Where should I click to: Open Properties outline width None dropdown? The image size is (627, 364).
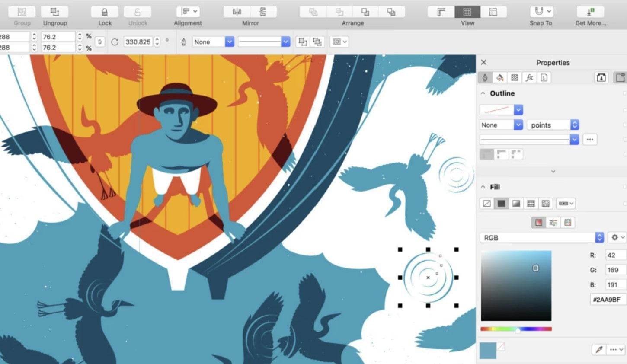pyautogui.click(x=518, y=125)
